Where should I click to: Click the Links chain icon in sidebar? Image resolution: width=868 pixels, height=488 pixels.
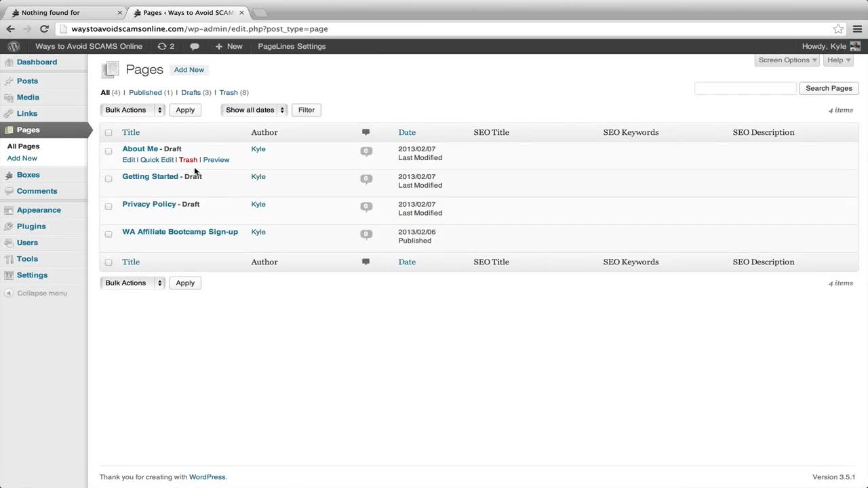pos(9,114)
